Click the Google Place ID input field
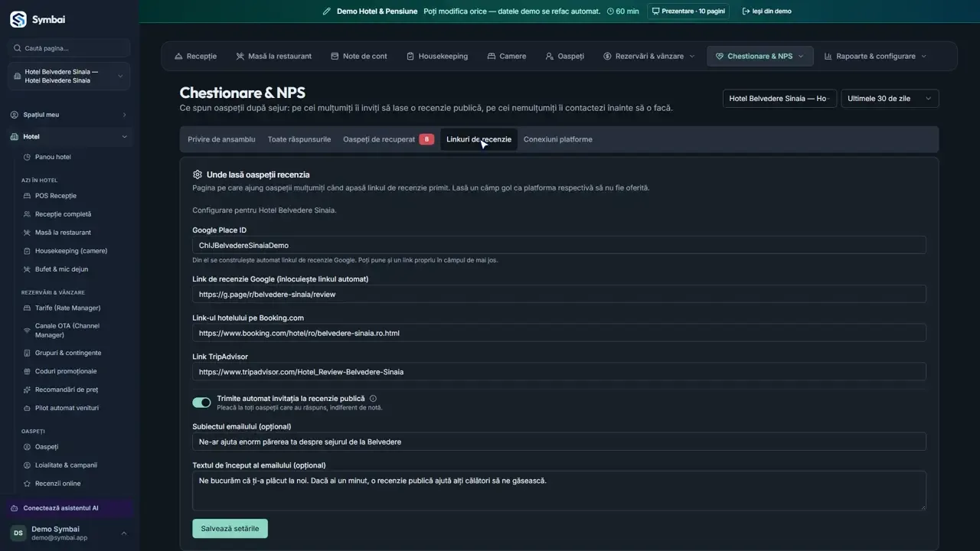 click(x=559, y=245)
